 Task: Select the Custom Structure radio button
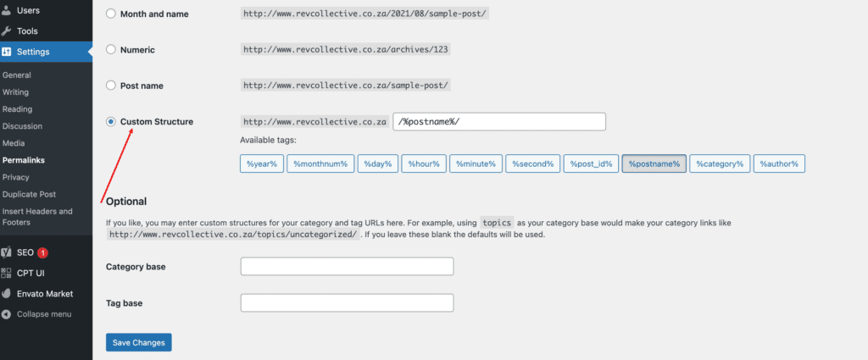click(x=111, y=122)
